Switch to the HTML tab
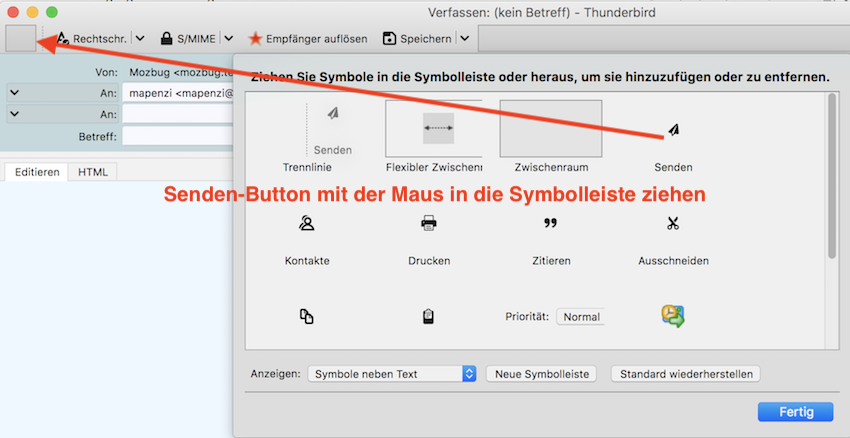The width and height of the screenshot is (850, 438). [93, 172]
